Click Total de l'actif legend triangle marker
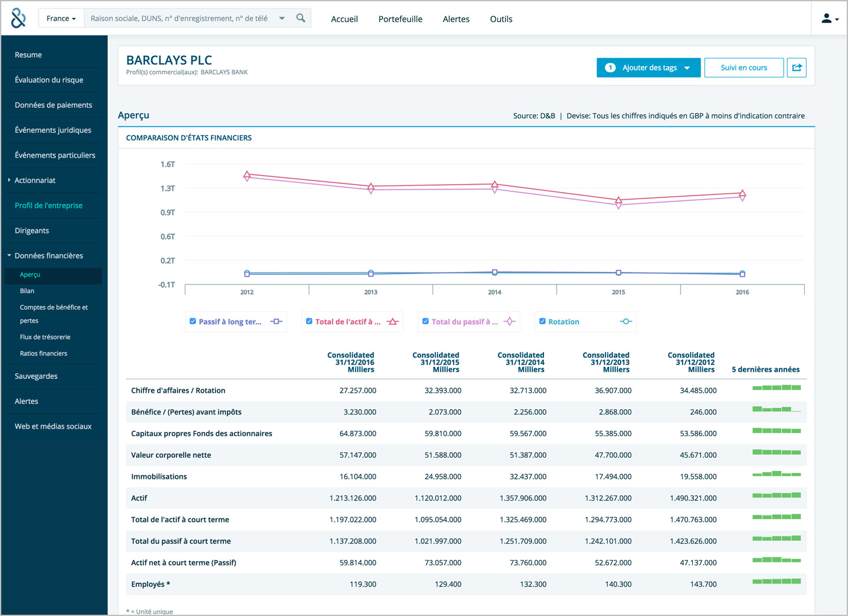Viewport: 848px width, 616px height. [393, 322]
